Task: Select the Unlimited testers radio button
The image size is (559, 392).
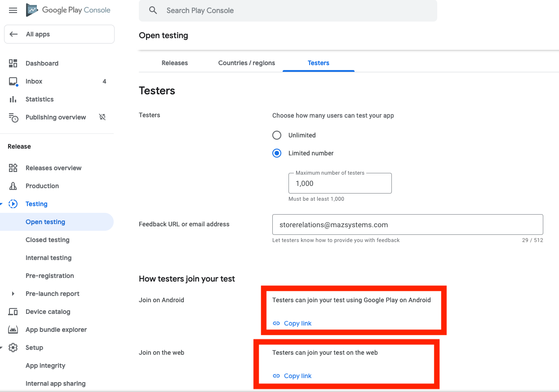Action: 277,135
